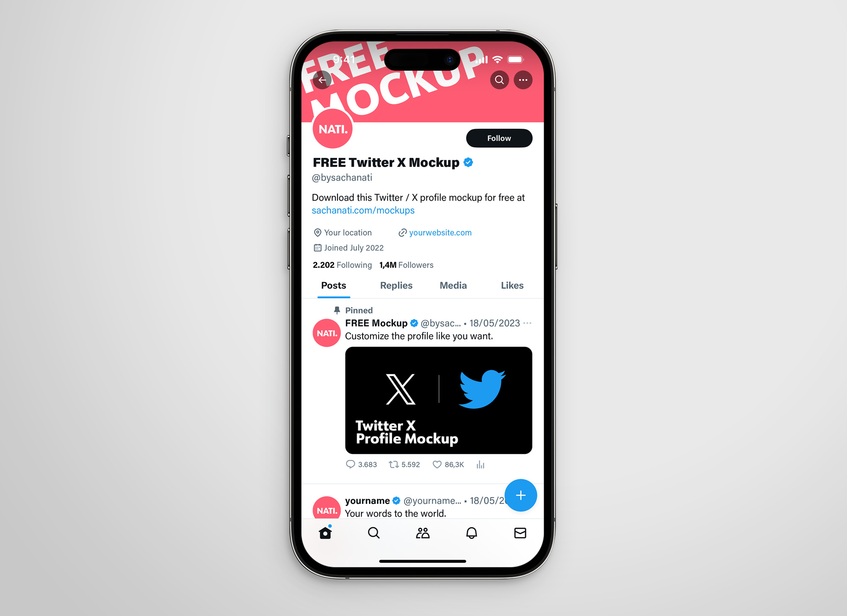The image size is (847, 616).
Task: Tap the Likes tab
Action: click(512, 285)
